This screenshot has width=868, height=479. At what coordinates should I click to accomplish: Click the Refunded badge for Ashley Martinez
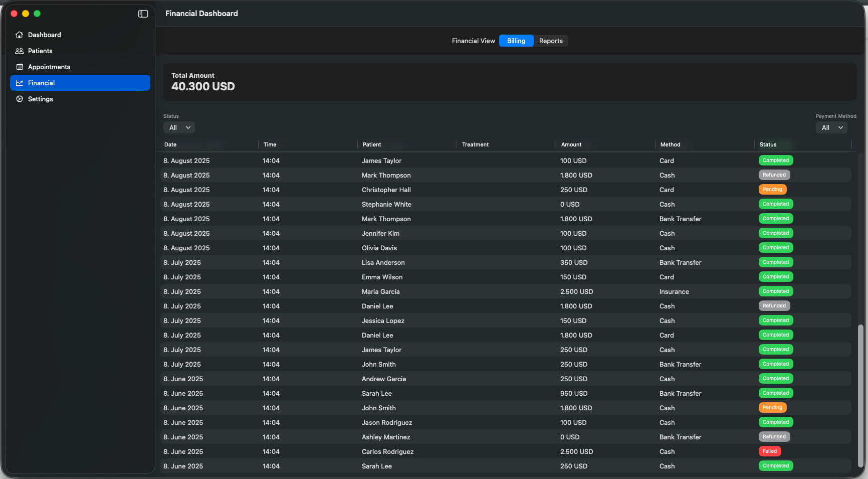point(774,436)
